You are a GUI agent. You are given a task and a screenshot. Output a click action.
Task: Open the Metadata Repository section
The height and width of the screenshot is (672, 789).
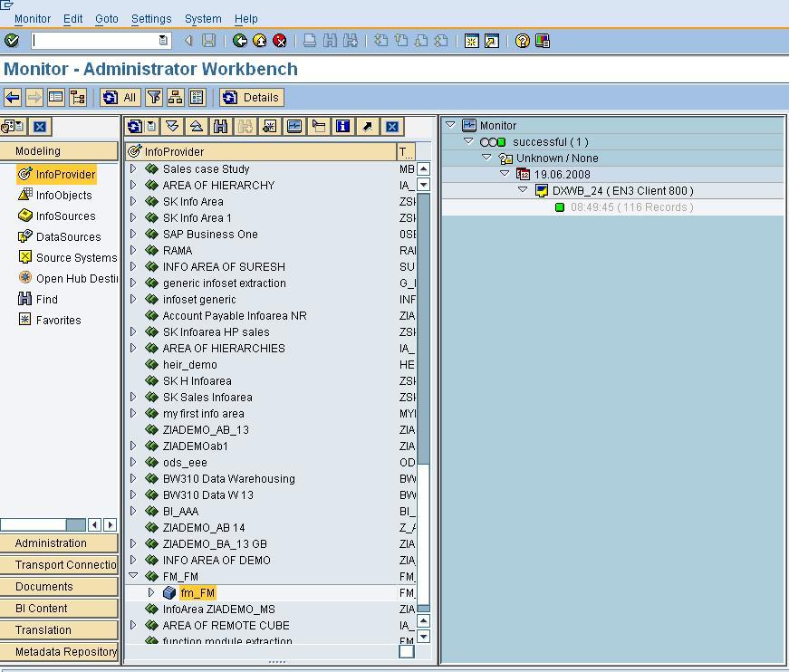click(x=59, y=651)
